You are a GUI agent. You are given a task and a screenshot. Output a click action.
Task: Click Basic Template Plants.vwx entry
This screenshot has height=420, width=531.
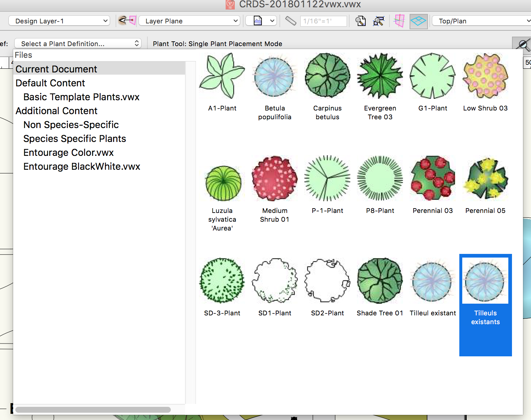tap(81, 97)
